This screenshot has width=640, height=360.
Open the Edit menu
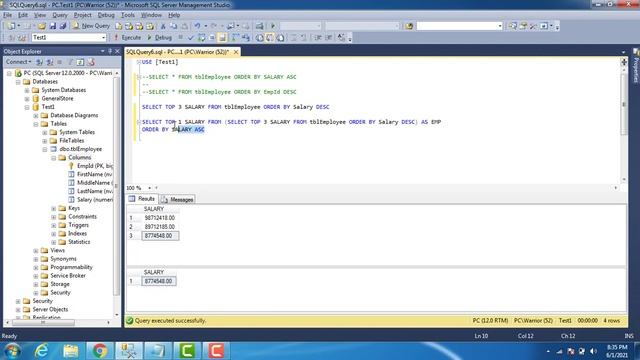point(23,15)
